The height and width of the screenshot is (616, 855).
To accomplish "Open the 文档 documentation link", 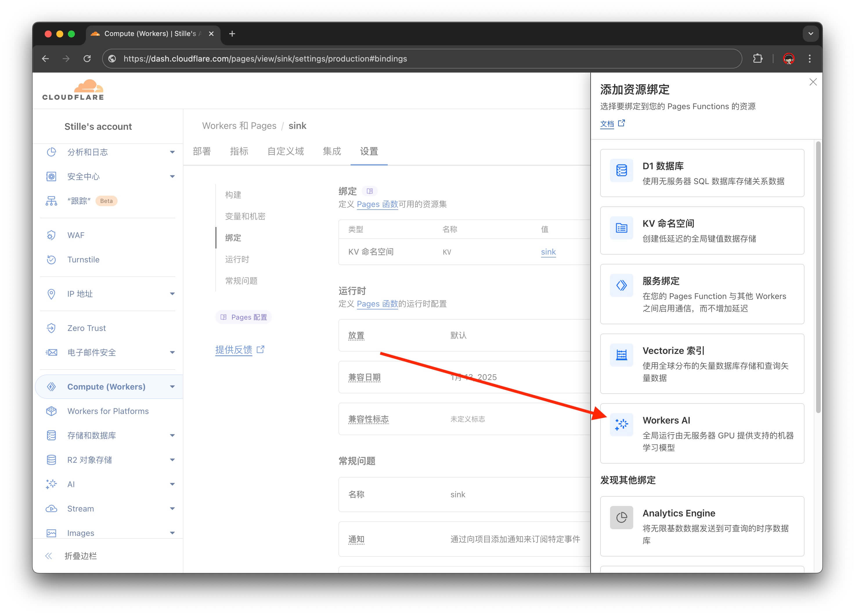I will click(x=613, y=124).
